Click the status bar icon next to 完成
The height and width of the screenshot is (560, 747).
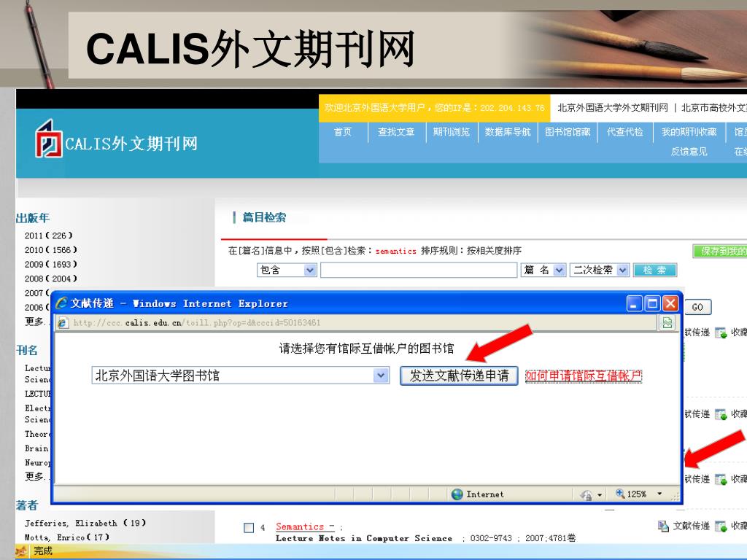21,551
